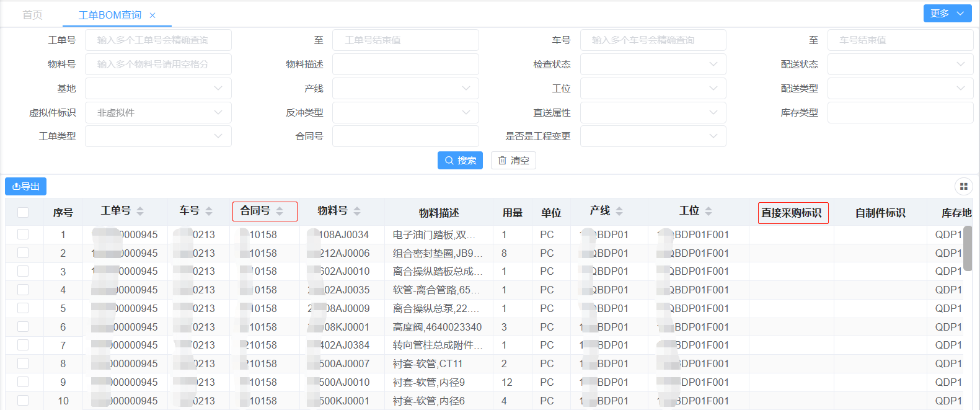Select the checkbox for row 5

click(23, 308)
